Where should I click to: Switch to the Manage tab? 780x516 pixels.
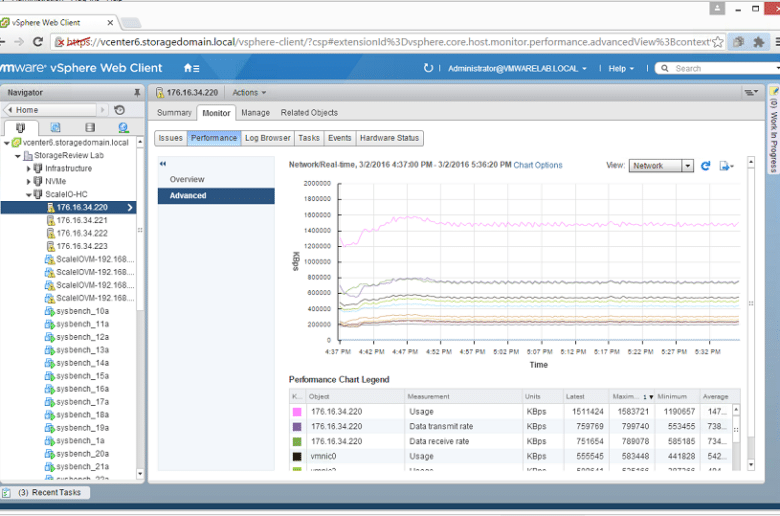pyautogui.click(x=255, y=113)
